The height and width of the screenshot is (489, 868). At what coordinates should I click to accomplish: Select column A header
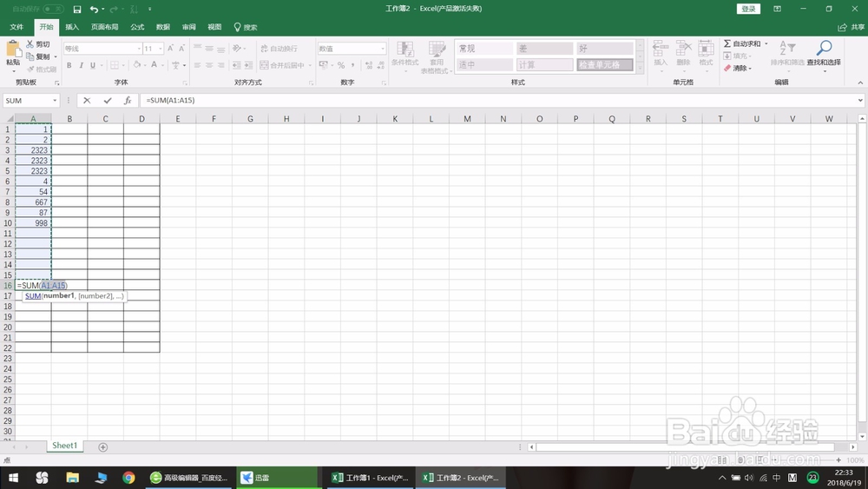[x=33, y=118]
